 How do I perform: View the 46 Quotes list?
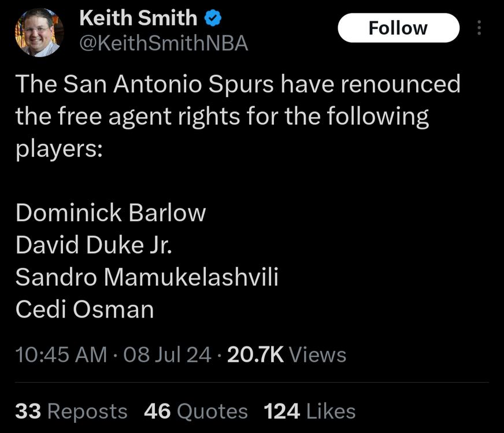[195, 411]
